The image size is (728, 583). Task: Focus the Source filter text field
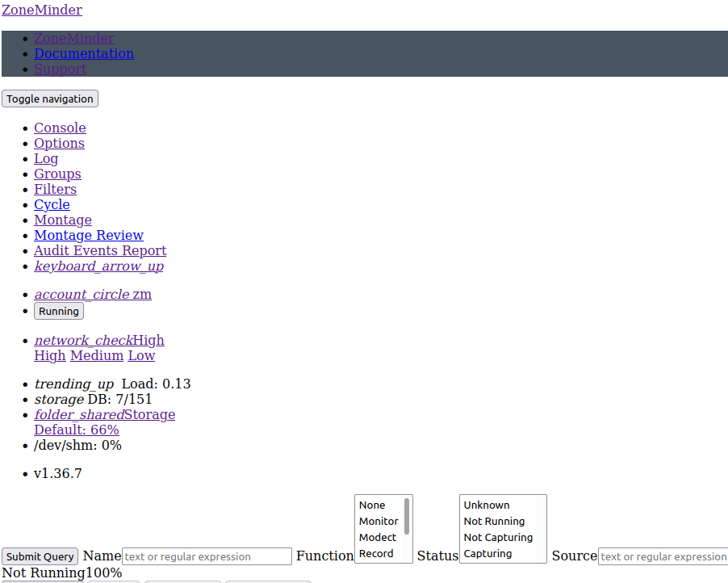(x=663, y=556)
